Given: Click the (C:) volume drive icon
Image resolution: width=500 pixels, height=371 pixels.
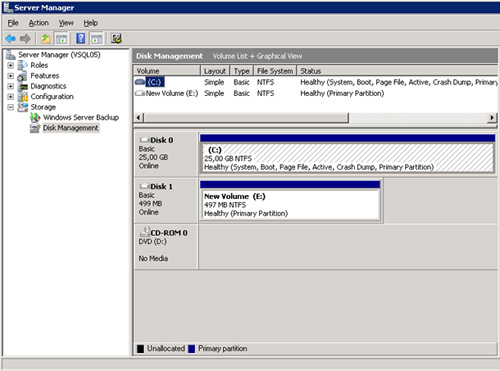Looking at the screenshot, I should point(140,82).
